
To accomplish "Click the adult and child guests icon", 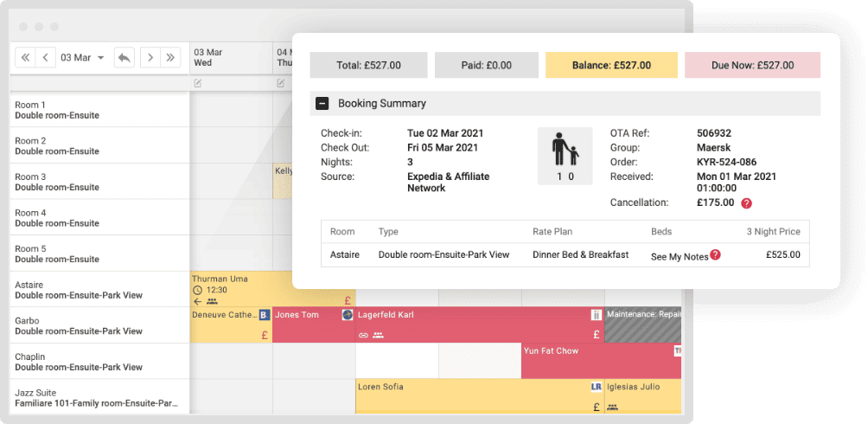I will [x=565, y=156].
